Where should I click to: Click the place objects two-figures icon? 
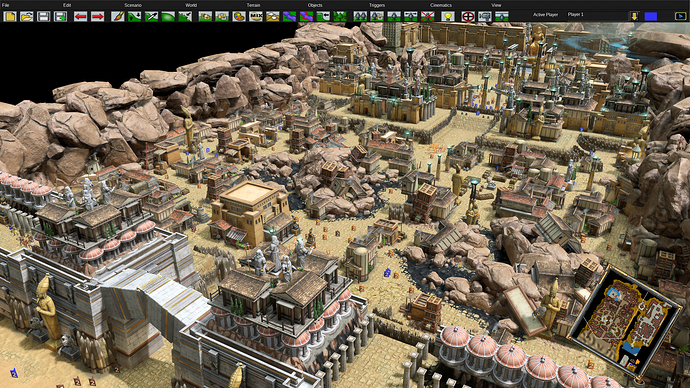click(x=360, y=17)
